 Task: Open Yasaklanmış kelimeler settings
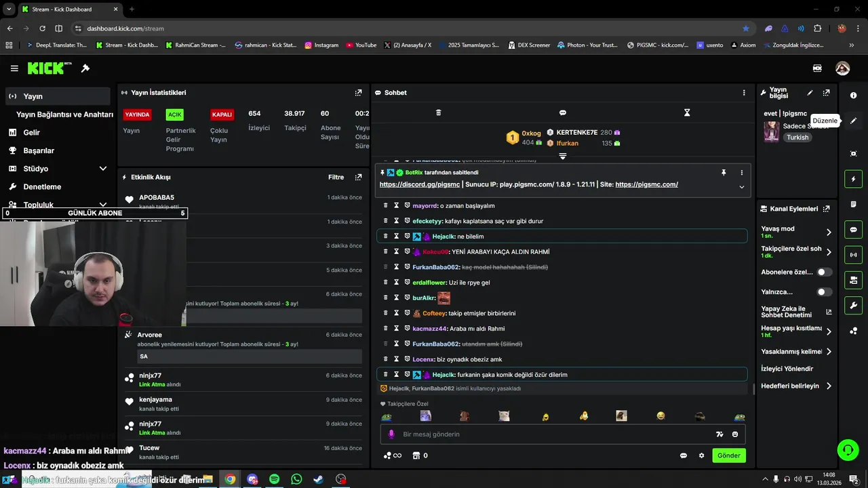tap(796, 352)
